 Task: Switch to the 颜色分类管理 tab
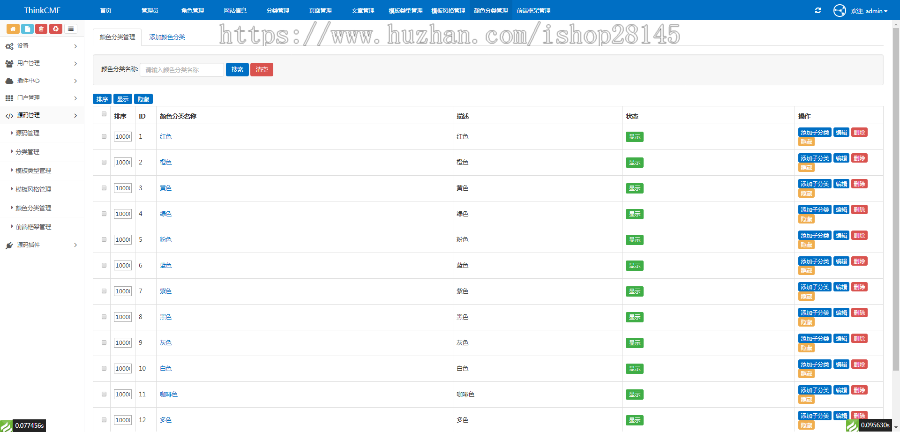pos(117,37)
